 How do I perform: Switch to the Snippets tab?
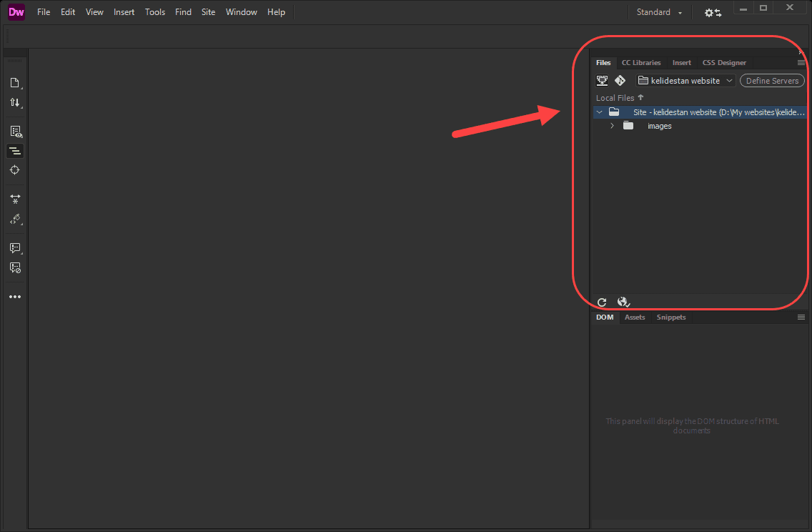coord(670,317)
